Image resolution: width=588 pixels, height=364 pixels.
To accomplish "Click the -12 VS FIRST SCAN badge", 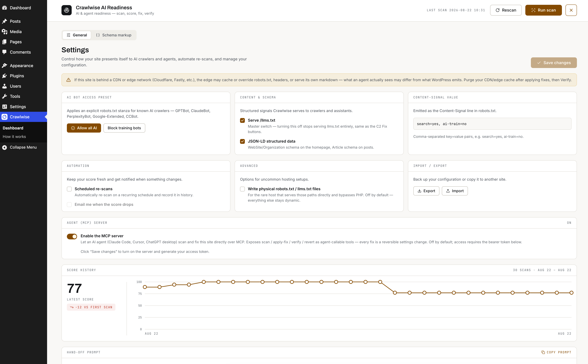I will pyautogui.click(x=91, y=307).
